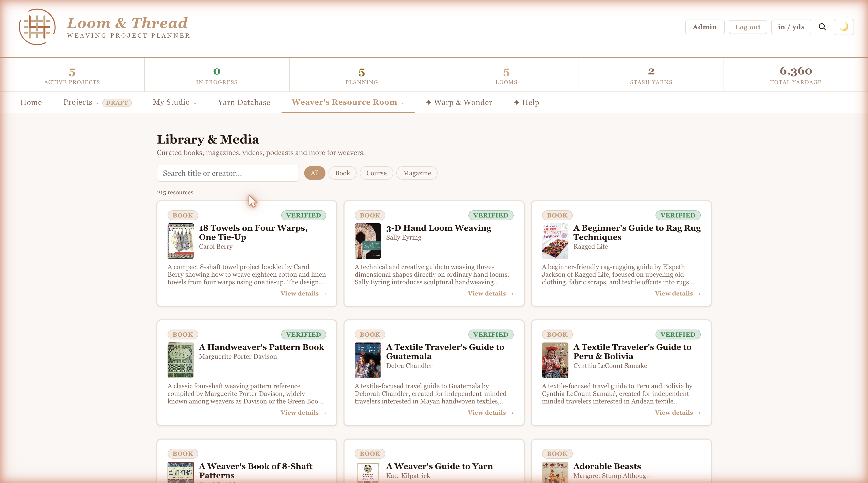The width and height of the screenshot is (868, 483).
Task: Click the Adorable Beasts cover thumbnail
Action: pyautogui.click(x=555, y=472)
